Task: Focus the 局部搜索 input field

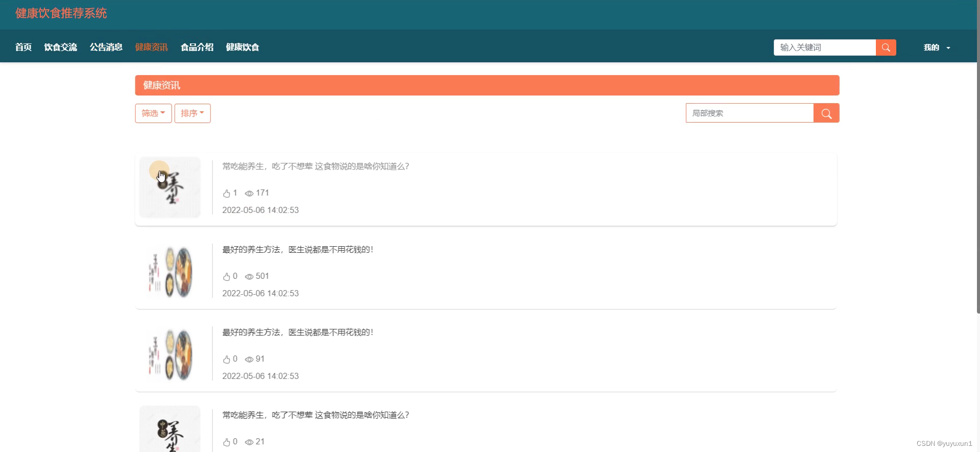Action: [x=750, y=113]
